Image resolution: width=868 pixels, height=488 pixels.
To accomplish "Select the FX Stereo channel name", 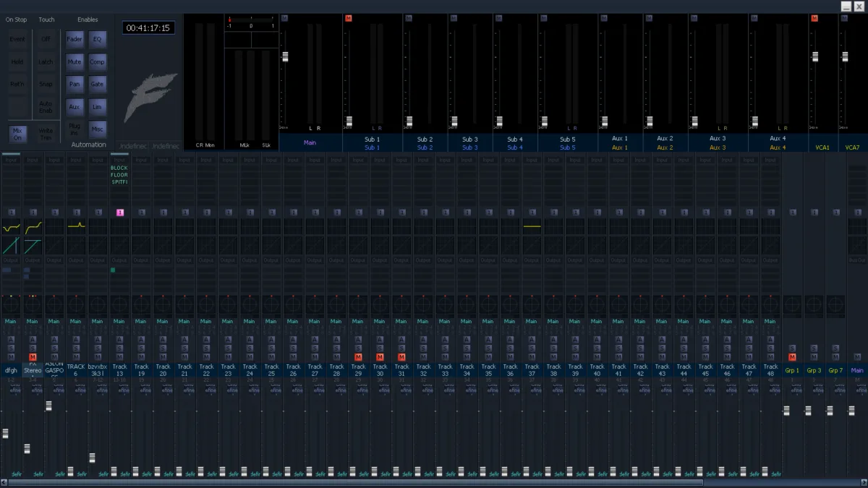I will (33, 370).
